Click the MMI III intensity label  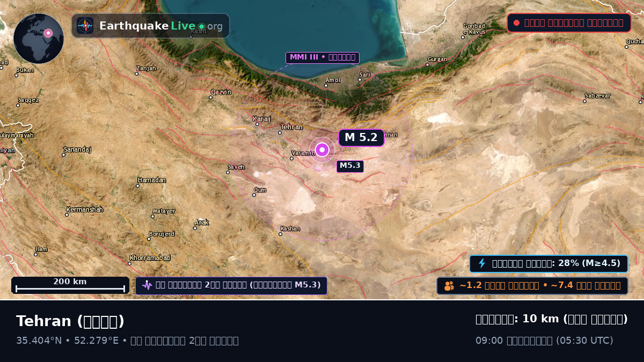click(x=323, y=57)
